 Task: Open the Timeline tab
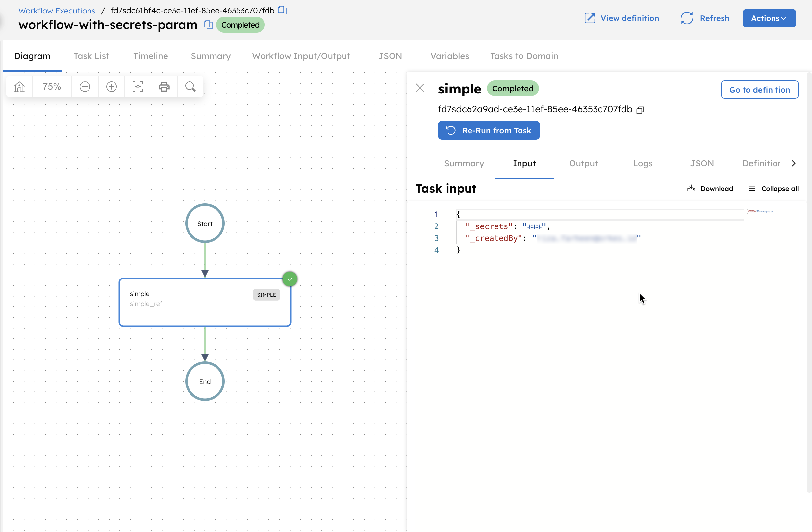tap(150, 56)
